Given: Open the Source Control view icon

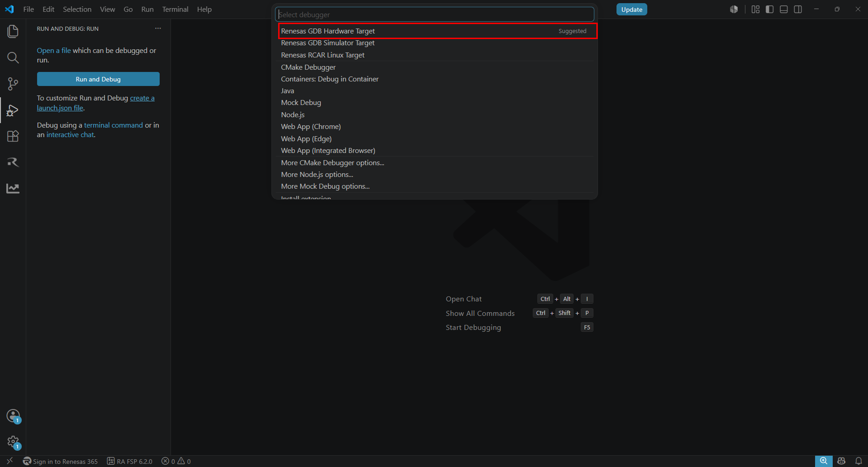Looking at the screenshot, I should (x=13, y=84).
